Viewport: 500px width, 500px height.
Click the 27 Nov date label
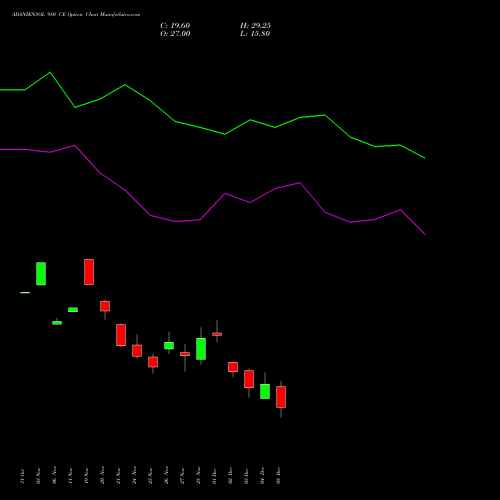pos(182,476)
